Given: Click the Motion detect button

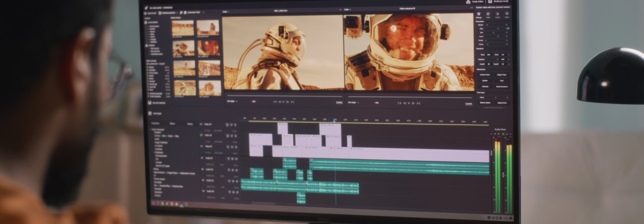Looking at the screenshot, I should pyautogui.click(x=485, y=103).
